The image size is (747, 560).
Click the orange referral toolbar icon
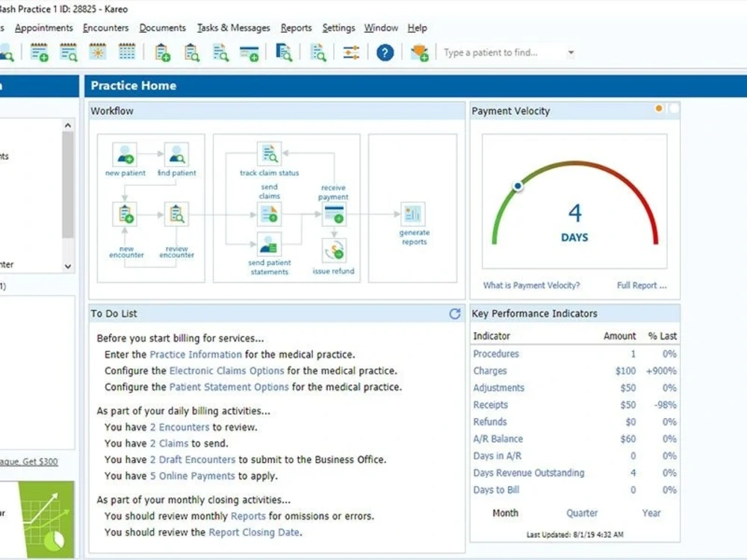[419, 52]
